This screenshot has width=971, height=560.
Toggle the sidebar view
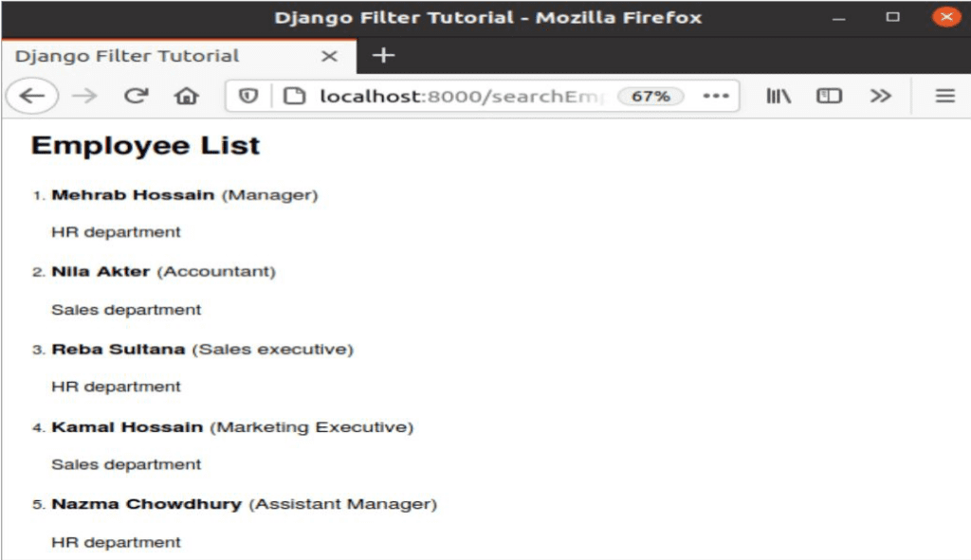coord(829,96)
